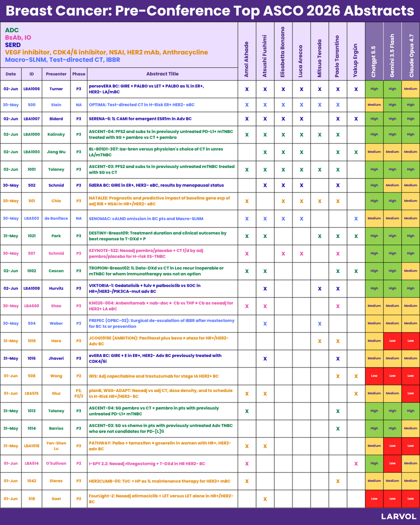The image size is (420, 525).
Task: Click the presenter cell "Jhaveri"
Action: (56, 358)
